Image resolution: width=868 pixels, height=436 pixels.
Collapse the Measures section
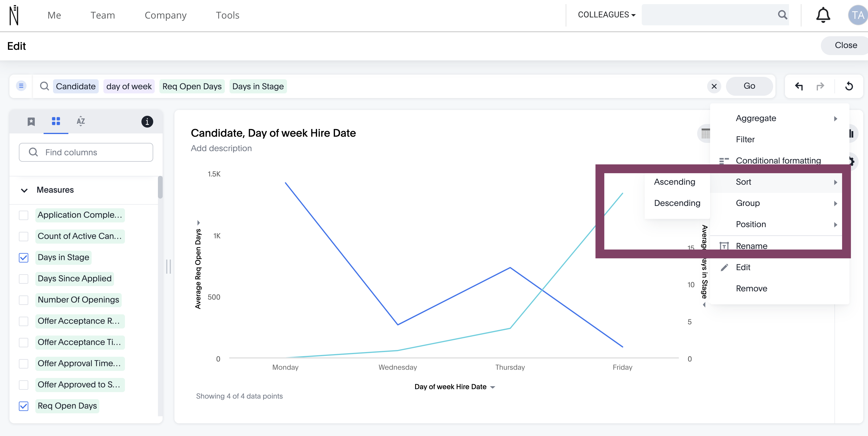pos(24,190)
